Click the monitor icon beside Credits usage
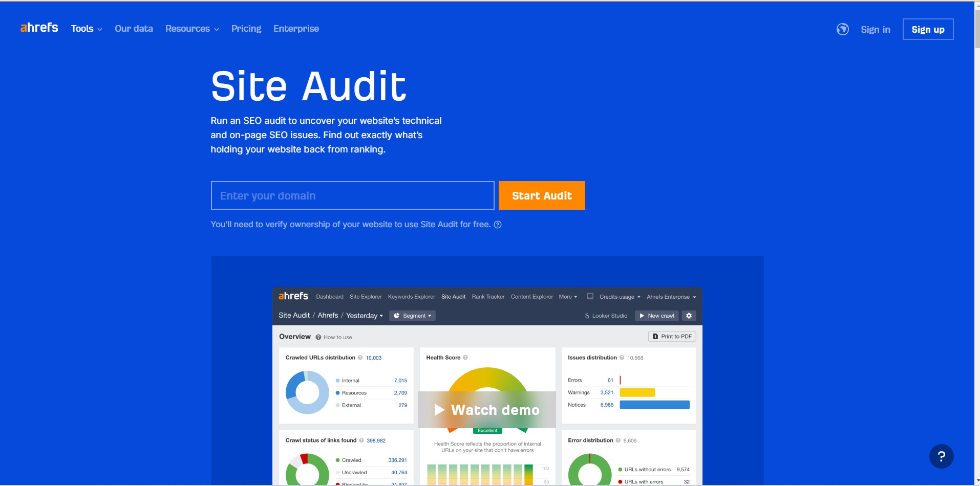Viewport: 980px width, 486px height. click(590, 296)
